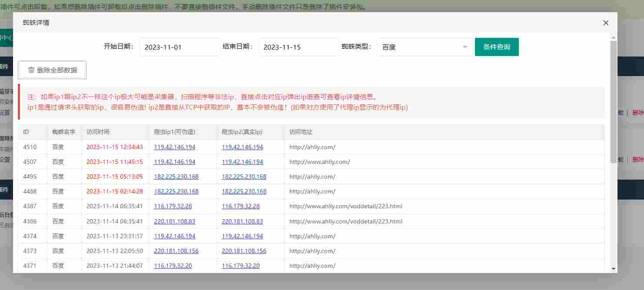Click the 结束日期 input showing 2023-11-15
This screenshot has width=644, height=290.
299,47
